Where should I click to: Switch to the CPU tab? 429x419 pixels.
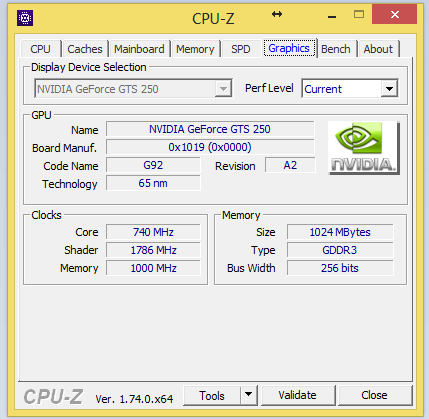pyautogui.click(x=40, y=49)
